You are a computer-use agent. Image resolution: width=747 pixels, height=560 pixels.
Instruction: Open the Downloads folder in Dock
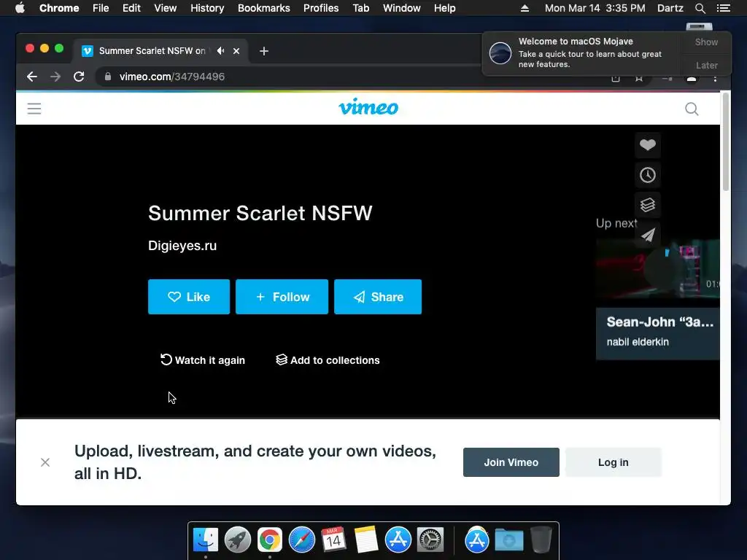tap(508, 540)
